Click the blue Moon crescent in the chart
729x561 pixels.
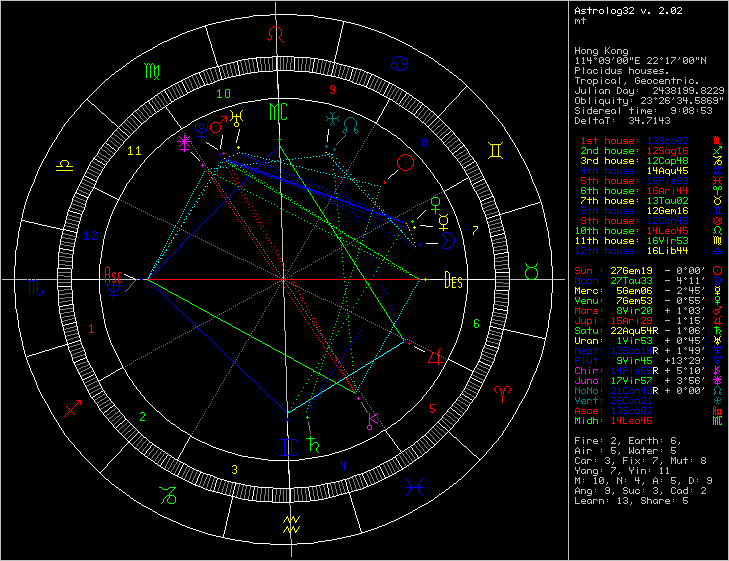pyautogui.click(x=451, y=239)
